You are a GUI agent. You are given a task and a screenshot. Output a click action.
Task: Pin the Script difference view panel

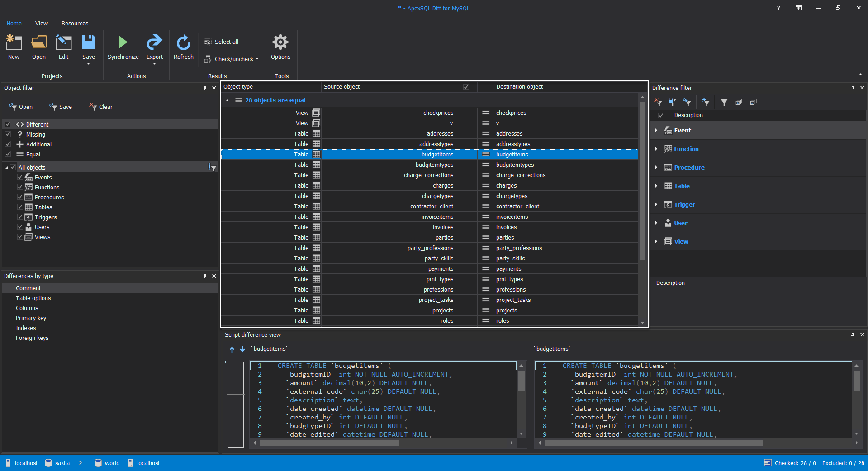(853, 335)
